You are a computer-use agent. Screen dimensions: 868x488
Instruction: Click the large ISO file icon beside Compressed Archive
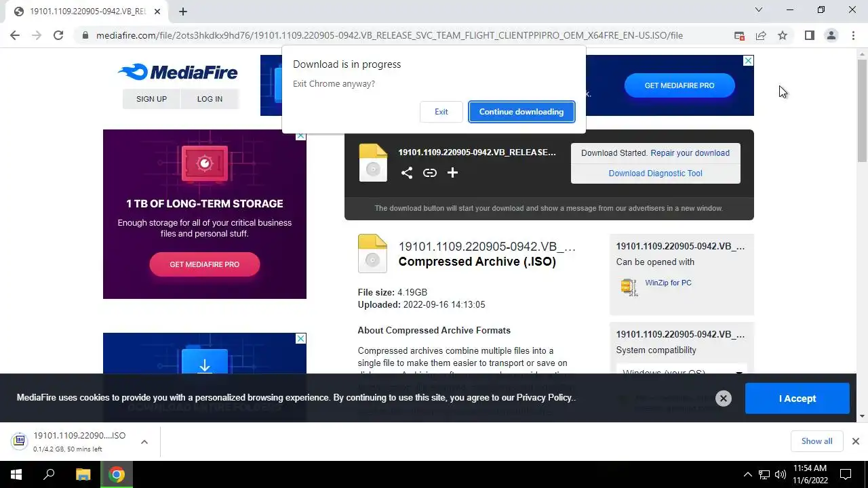pos(372,253)
